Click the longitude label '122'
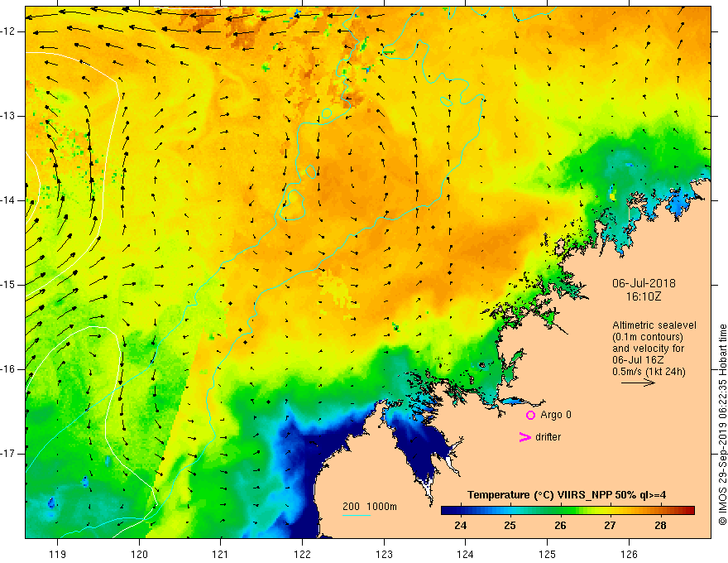 point(302,554)
